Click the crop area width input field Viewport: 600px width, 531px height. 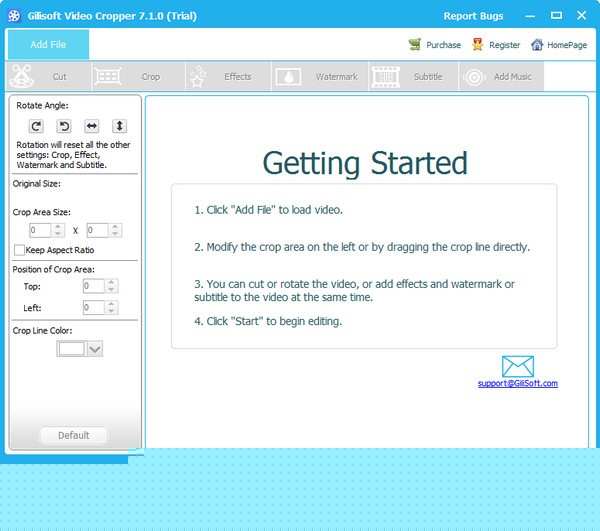(40, 230)
